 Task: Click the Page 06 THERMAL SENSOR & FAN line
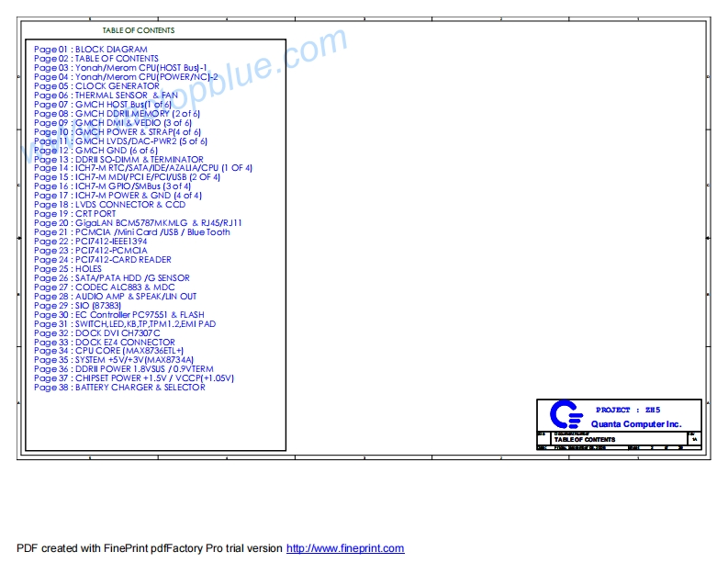(106, 96)
